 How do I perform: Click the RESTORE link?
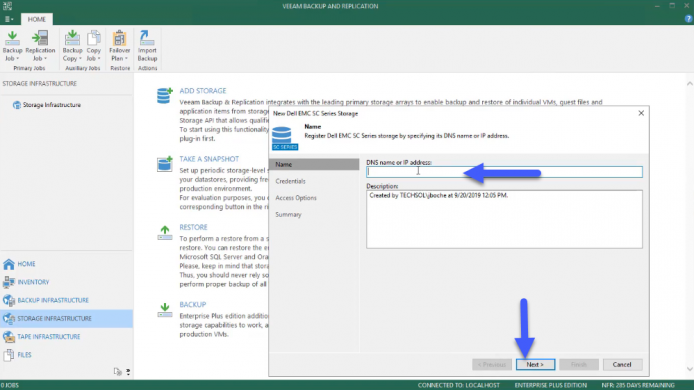point(193,227)
